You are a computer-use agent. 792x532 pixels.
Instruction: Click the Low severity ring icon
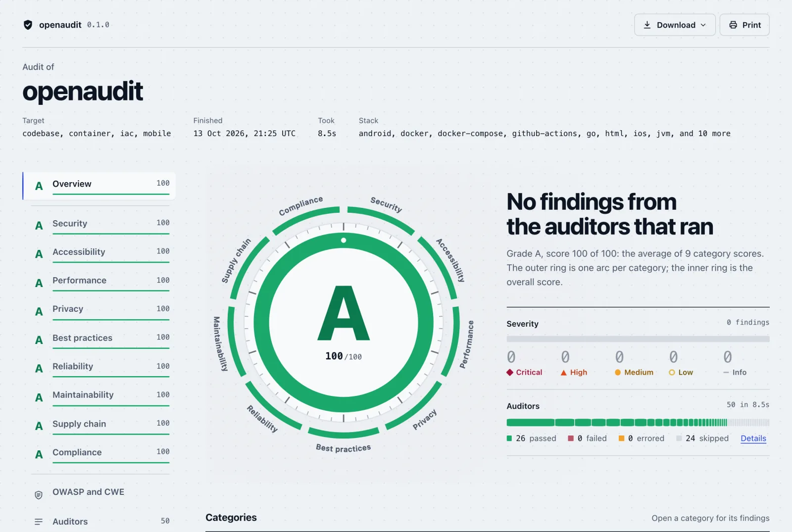tap(672, 373)
